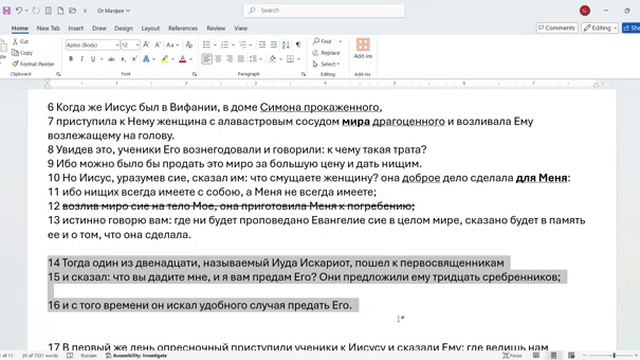The height and width of the screenshot is (360, 640).
Task: Justify the text
Action: point(241,59)
